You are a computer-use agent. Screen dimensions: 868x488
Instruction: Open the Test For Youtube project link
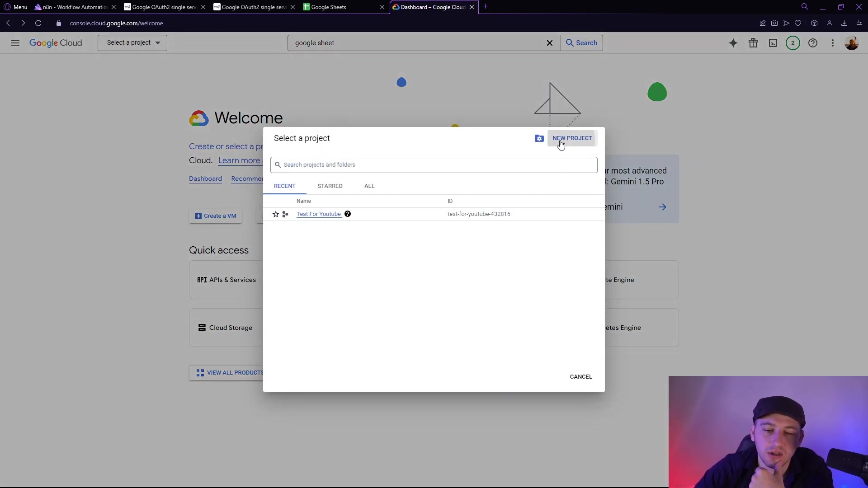point(319,214)
